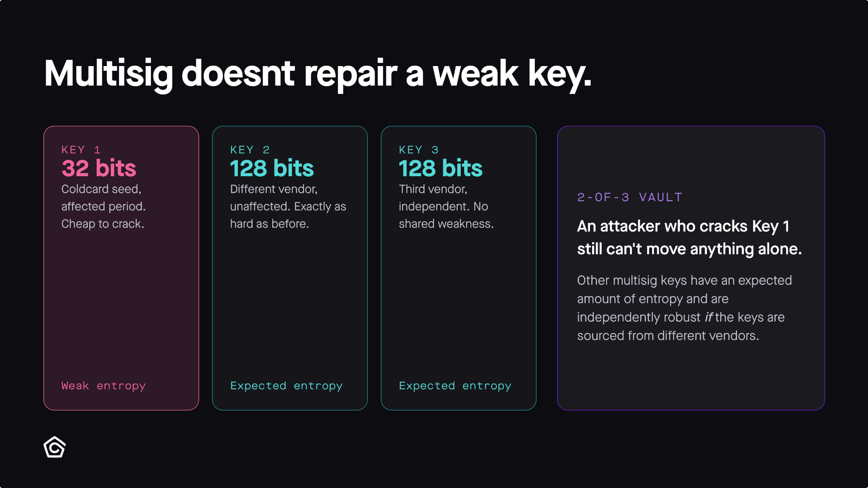Click the KEY 2 label
This screenshot has width=868, height=488.
(x=250, y=150)
